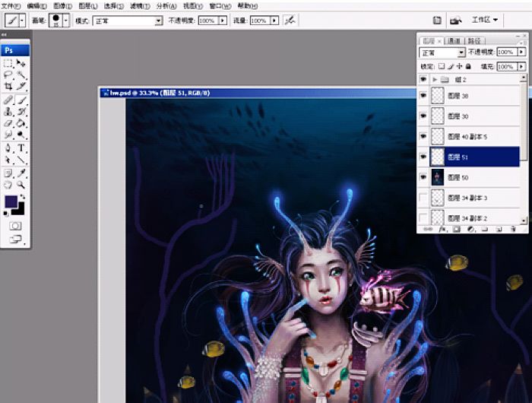Open the 工作区 workspace menu
532x403 pixels.
tap(485, 20)
